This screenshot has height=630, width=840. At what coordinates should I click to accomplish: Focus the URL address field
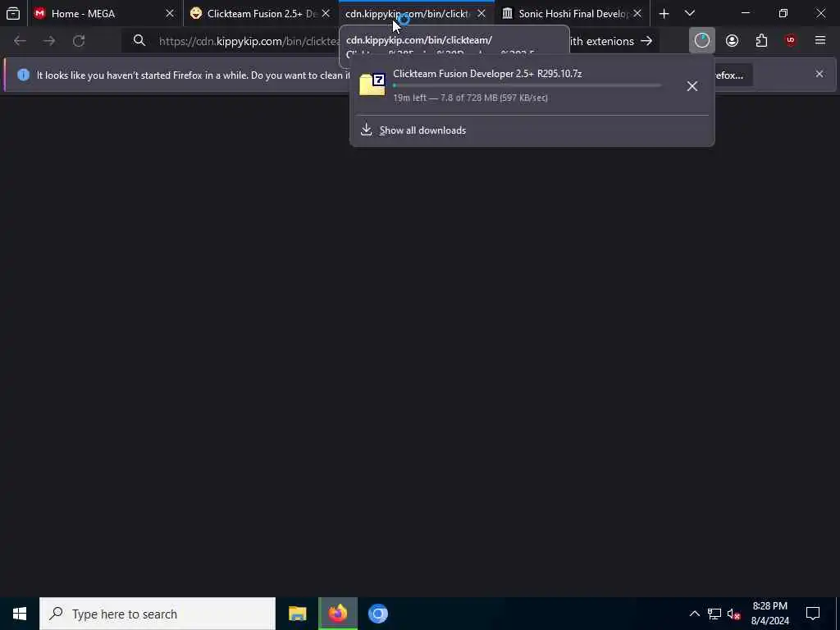(249, 41)
